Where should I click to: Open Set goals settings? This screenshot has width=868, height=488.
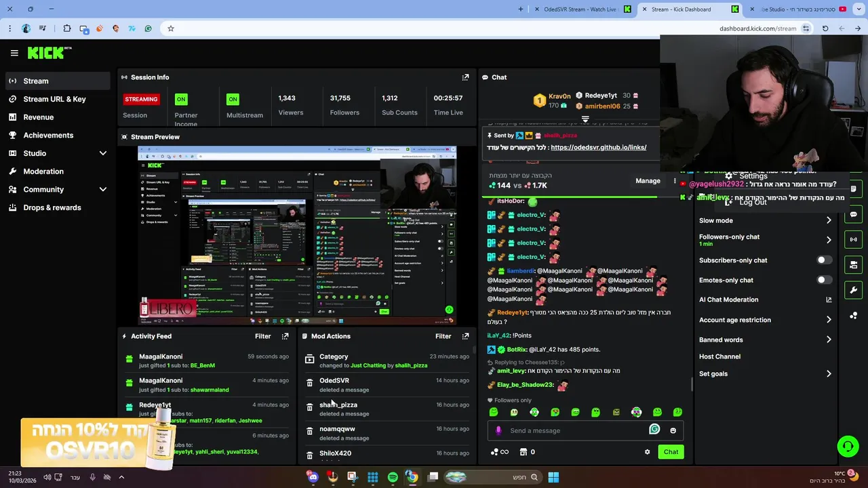(x=765, y=373)
